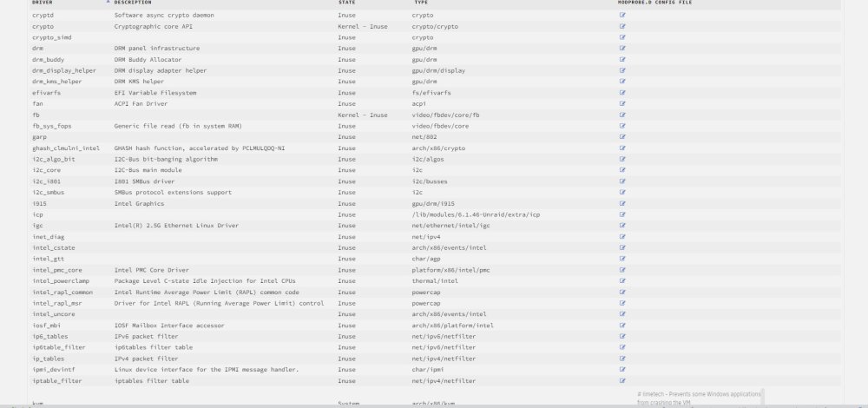Toggle the Driver column sort arrow
This screenshot has height=408, width=868.
pyautogui.click(x=108, y=3)
